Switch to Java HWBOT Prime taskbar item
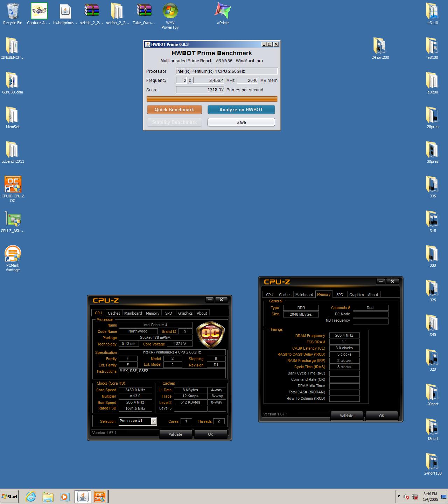Image resolution: width=448 pixels, height=504 pixels. pos(83,496)
